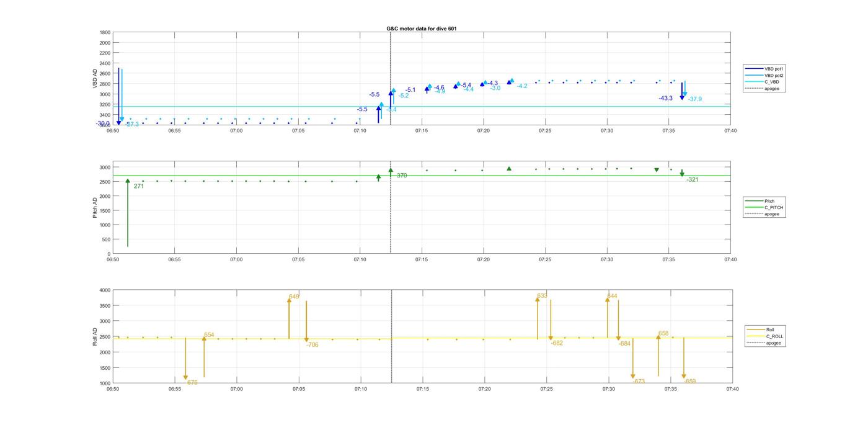Click the "-37.9" VBD data label
868x430 pixels.
[695, 99]
